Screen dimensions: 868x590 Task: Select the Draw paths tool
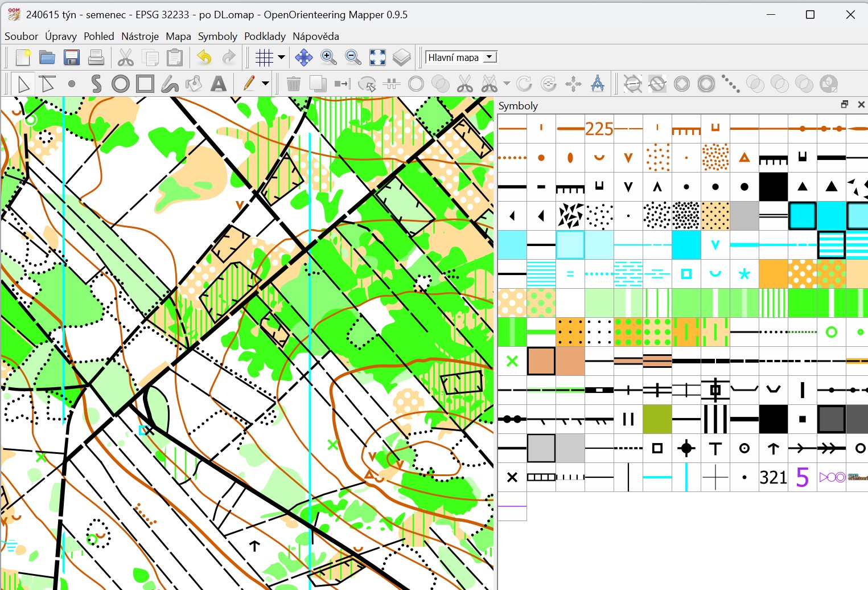click(96, 84)
